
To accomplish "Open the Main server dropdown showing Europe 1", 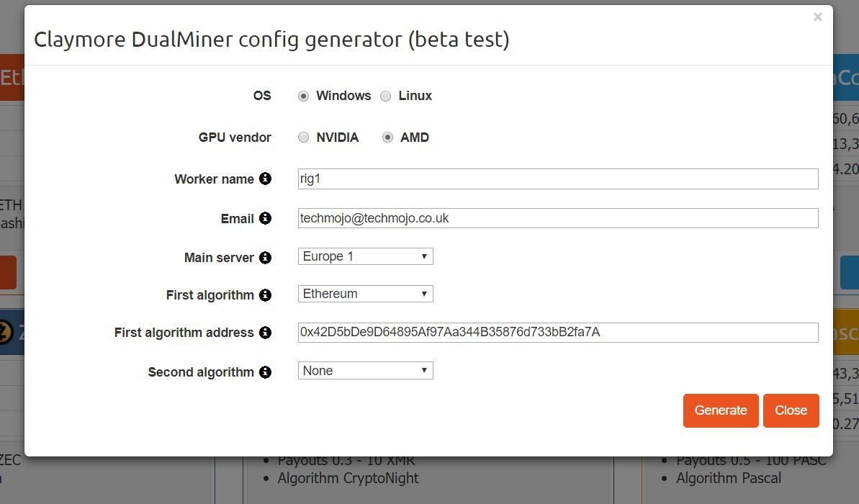I will tap(365, 256).
